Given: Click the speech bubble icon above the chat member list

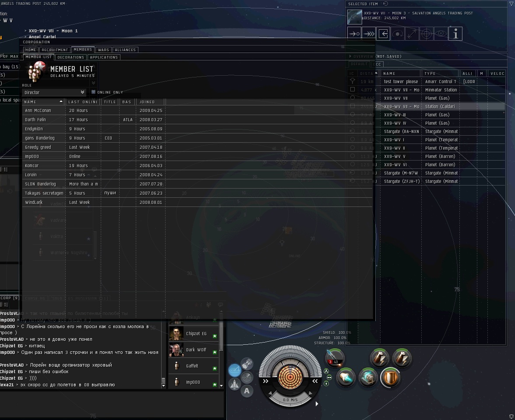Looking at the screenshot, I should pyautogui.click(x=220, y=305).
